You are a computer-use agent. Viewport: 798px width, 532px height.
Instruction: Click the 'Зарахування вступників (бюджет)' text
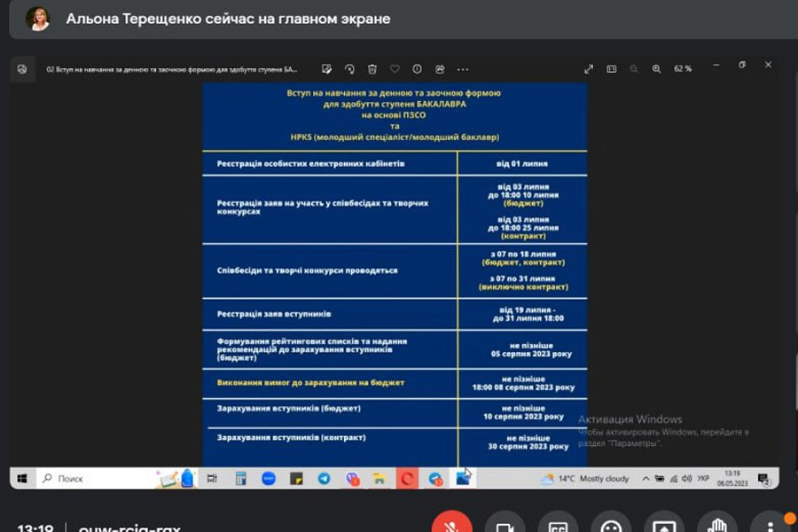click(x=288, y=408)
